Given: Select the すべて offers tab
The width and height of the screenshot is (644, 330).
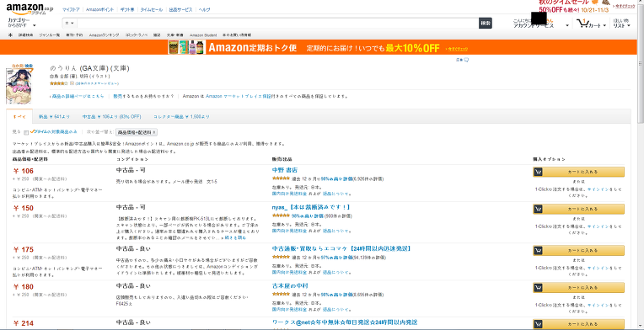Looking at the screenshot, I should (x=19, y=116).
